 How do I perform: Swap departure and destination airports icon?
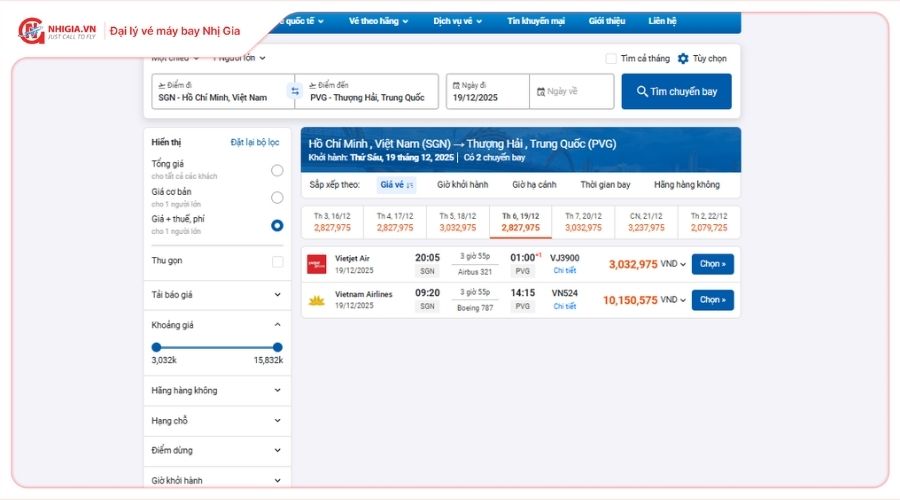(295, 91)
